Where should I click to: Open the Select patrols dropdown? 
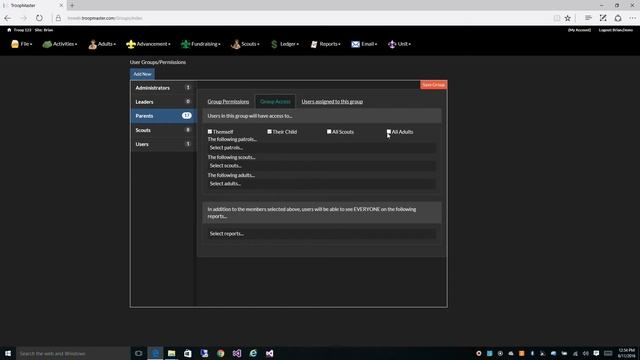pyautogui.click(x=321, y=148)
